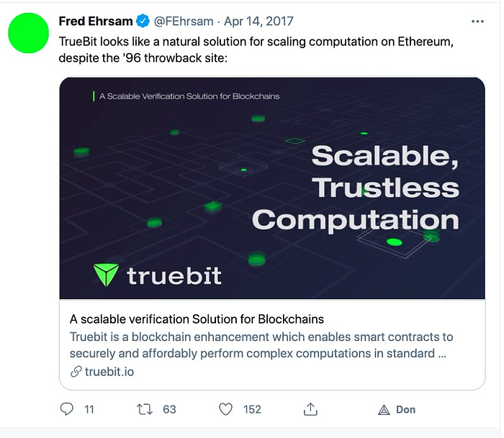The height and width of the screenshot is (438, 504).
Task: Open the truebit.io link
Action: click(x=109, y=372)
